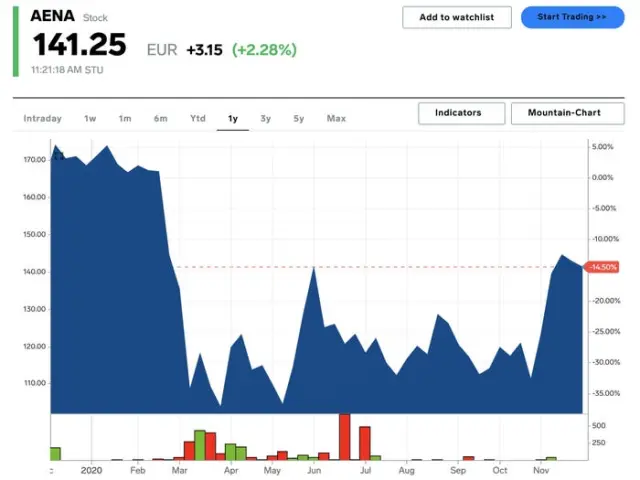This screenshot has height=480, width=640.
Task: Switch to the Intraday timeframe tab
Action: pyautogui.click(x=42, y=118)
